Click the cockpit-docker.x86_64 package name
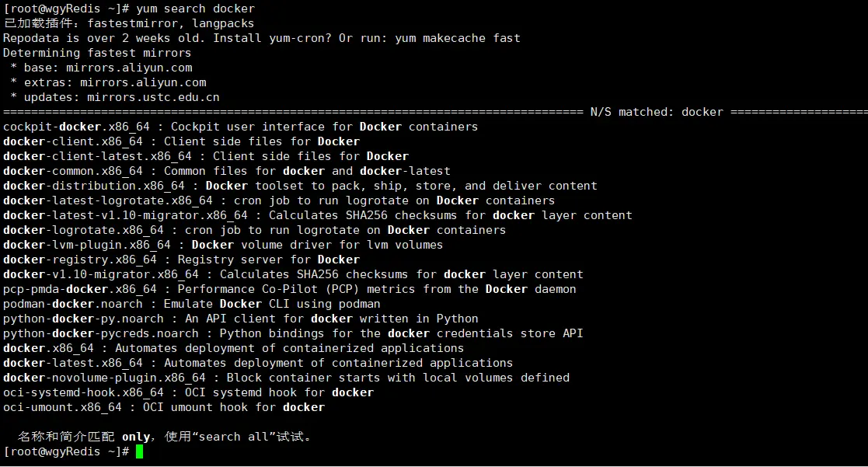The image size is (868, 467). point(79,127)
